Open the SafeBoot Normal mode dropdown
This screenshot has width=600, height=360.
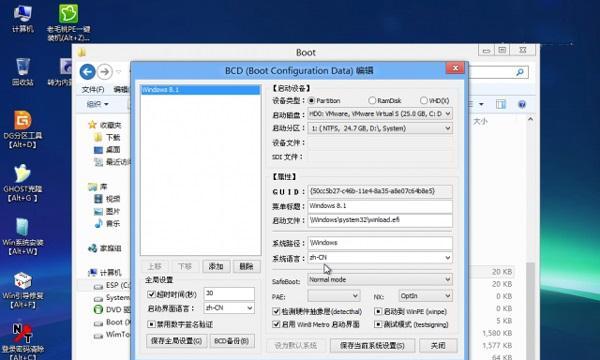coord(380,280)
